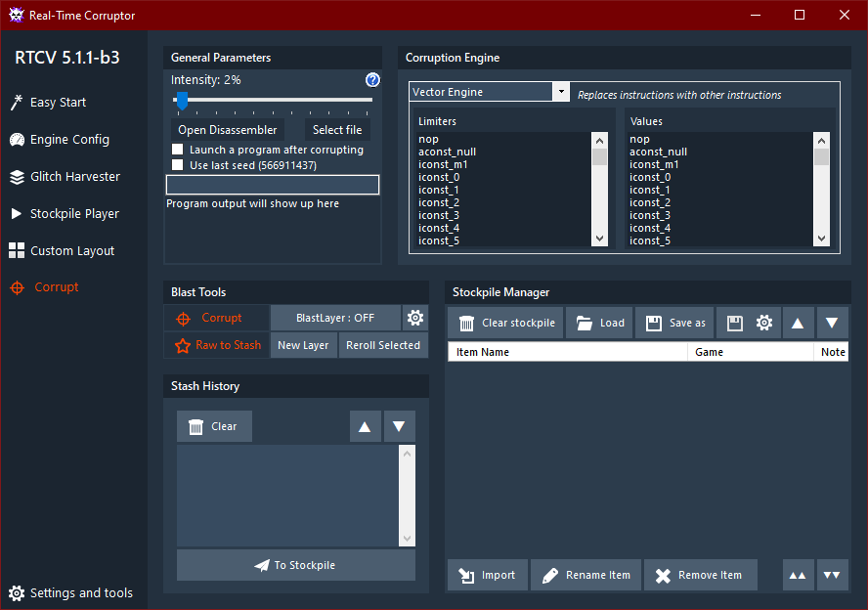The width and height of the screenshot is (868, 610).
Task: Click the program path input field
Action: [x=273, y=185]
